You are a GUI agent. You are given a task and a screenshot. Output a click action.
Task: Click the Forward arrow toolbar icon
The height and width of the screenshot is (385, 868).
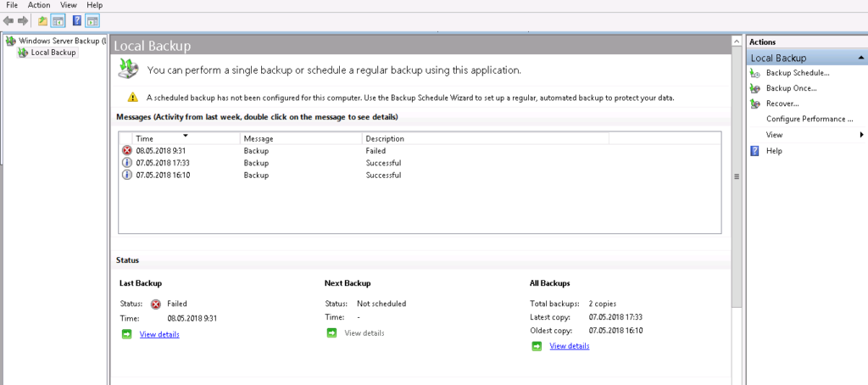click(23, 21)
